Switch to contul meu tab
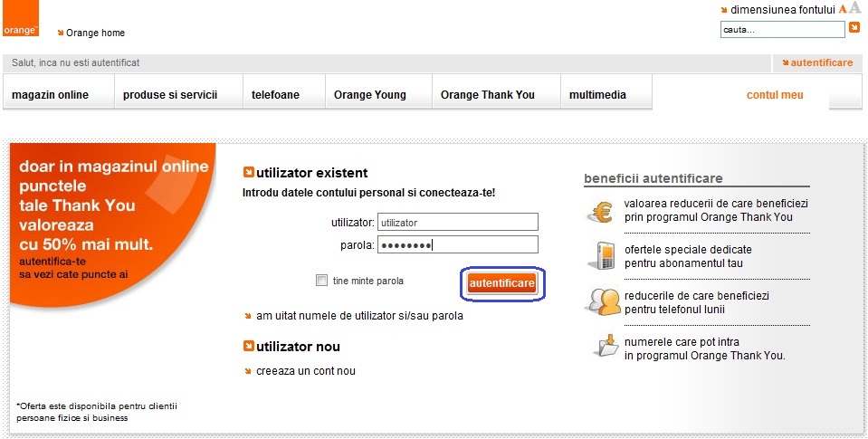This screenshot has height=439, width=868. (x=775, y=95)
